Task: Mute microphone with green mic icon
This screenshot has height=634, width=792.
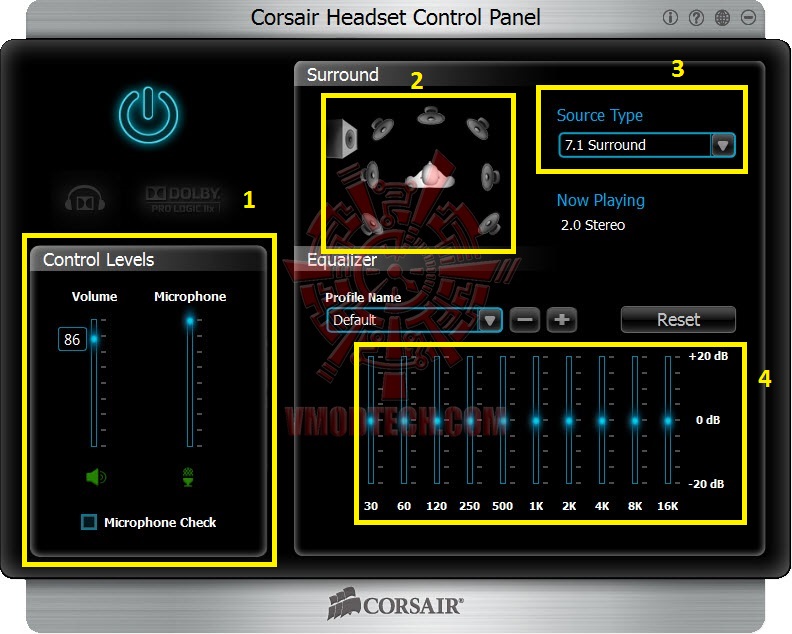Action: tap(188, 477)
